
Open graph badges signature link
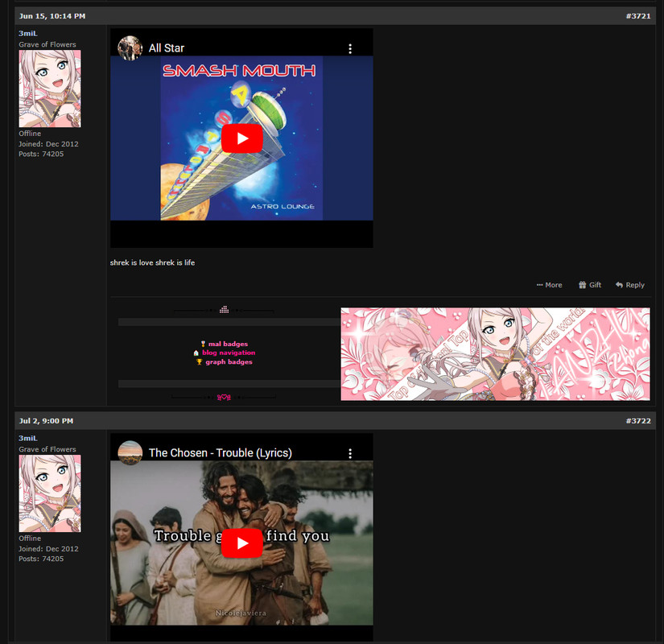[x=229, y=361]
